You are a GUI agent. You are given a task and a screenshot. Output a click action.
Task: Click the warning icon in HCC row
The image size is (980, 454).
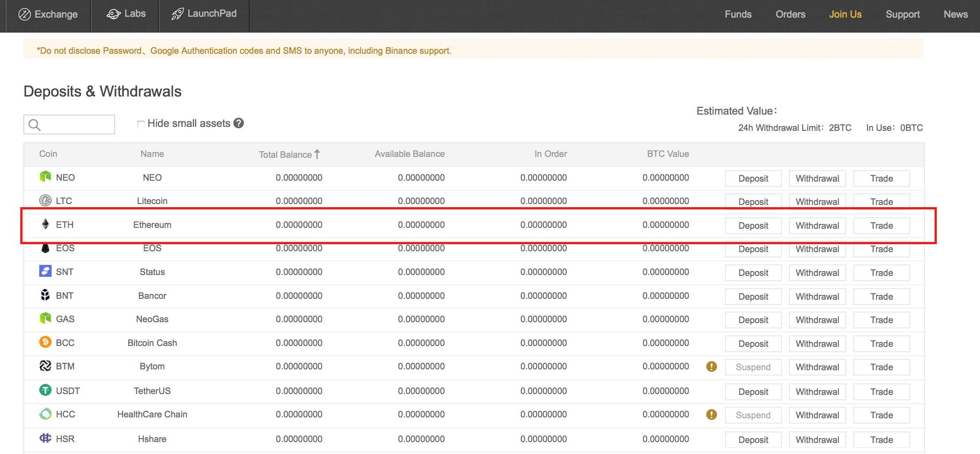pyautogui.click(x=711, y=414)
